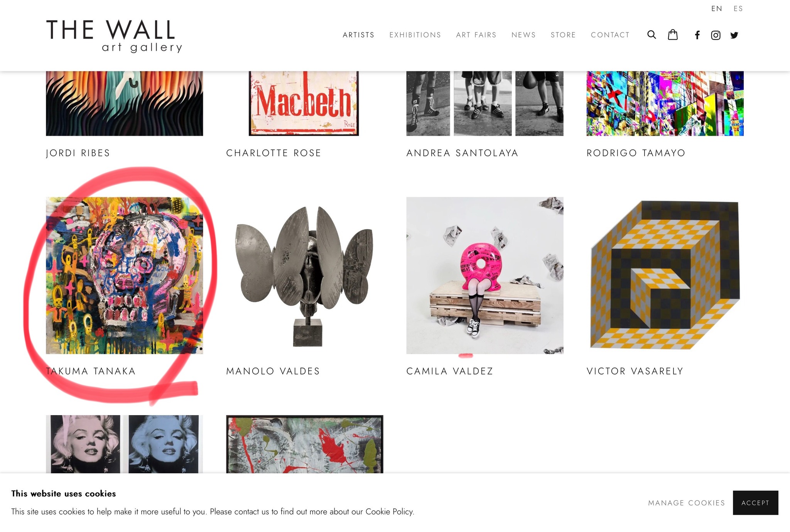The image size is (790, 532).
Task: Open Victor Vasarely cube artwork thumbnail
Action: pos(665,275)
